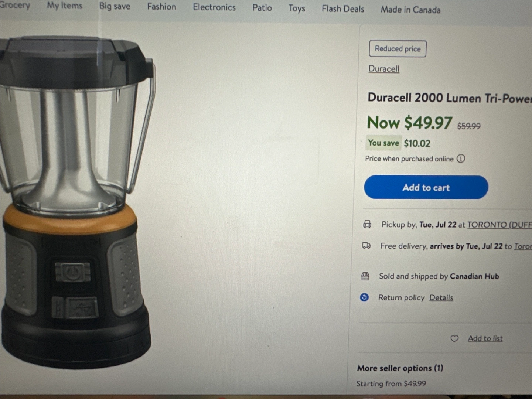Go to Big save section
The image size is (532, 399).
pyautogui.click(x=115, y=6)
